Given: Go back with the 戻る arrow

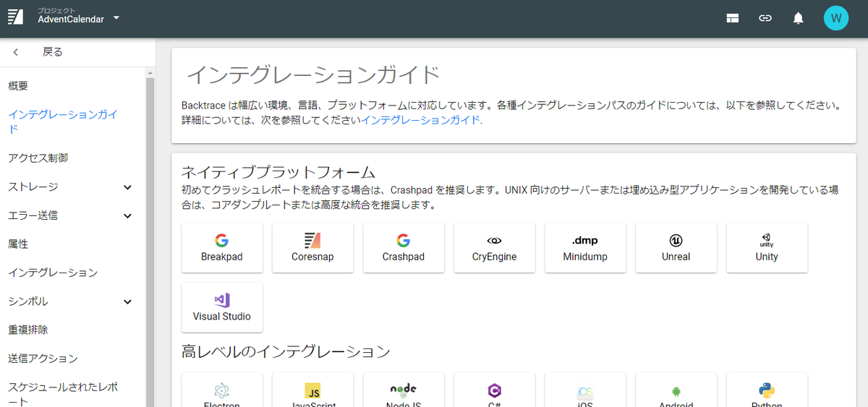Looking at the screenshot, I should click(16, 52).
